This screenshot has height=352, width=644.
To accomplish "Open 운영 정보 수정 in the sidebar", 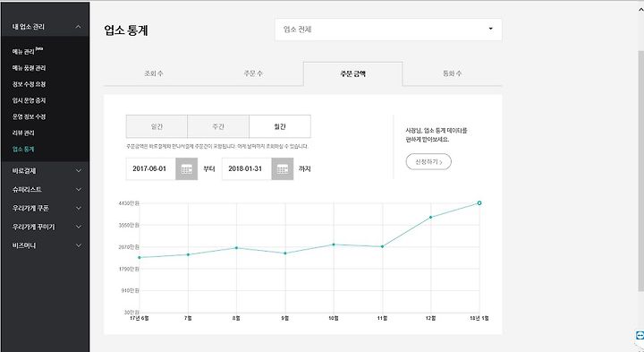I will click(x=29, y=116).
